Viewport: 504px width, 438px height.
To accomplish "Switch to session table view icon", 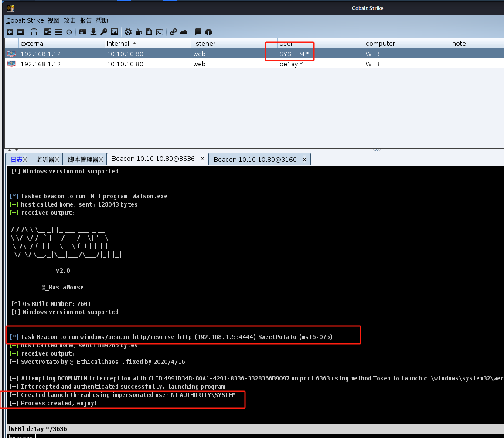I will [x=58, y=32].
